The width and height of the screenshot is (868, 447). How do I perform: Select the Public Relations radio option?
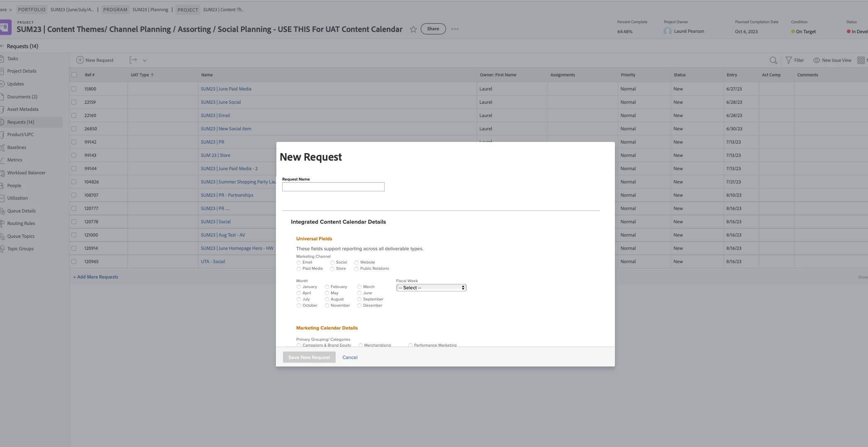pyautogui.click(x=356, y=269)
